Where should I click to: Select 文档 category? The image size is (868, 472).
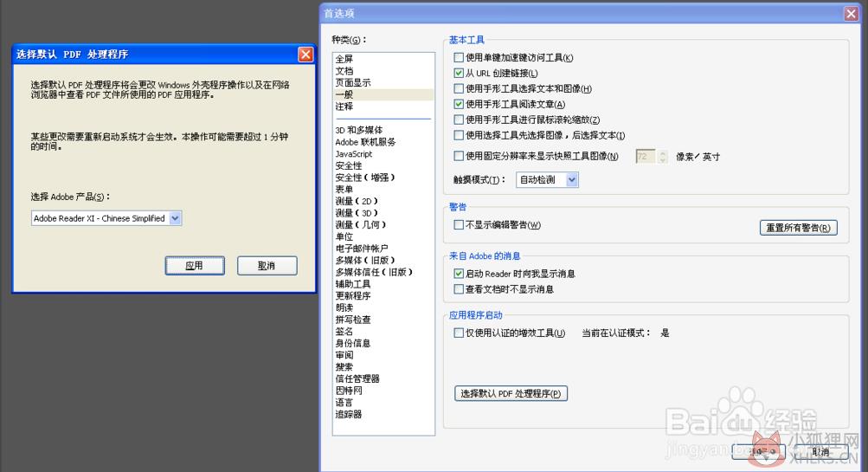344,71
